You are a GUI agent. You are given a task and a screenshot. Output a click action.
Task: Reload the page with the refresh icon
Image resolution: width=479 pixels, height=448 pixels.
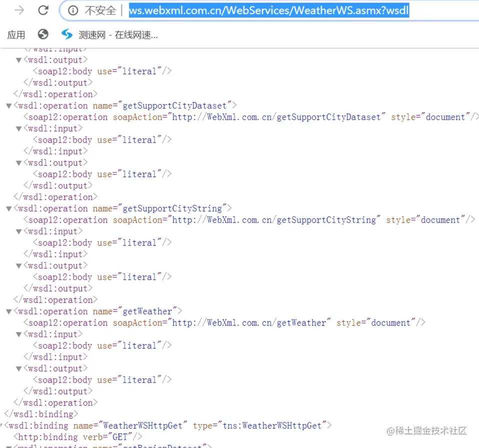(x=43, y=10)
